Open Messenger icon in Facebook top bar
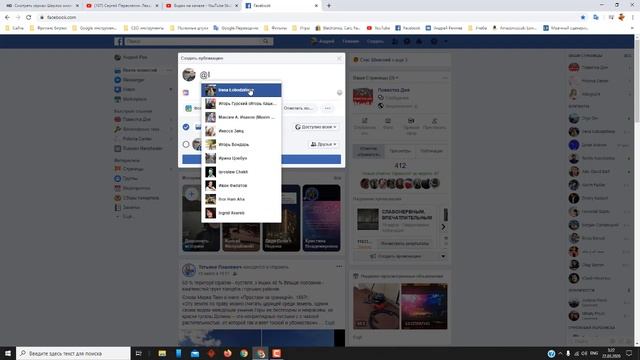Viewport: 640px width, 360px height. (407, 41)
